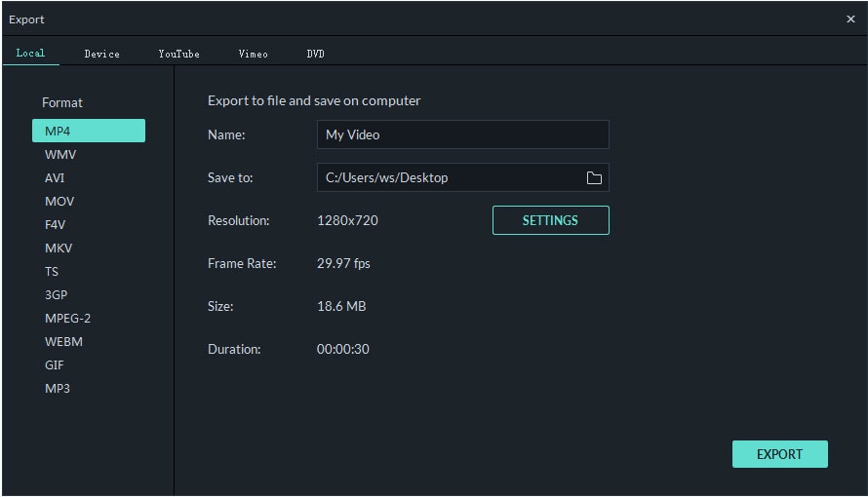Click the 18.6 MB size value
Screen dimensions: 868x497
pos(341,306)
